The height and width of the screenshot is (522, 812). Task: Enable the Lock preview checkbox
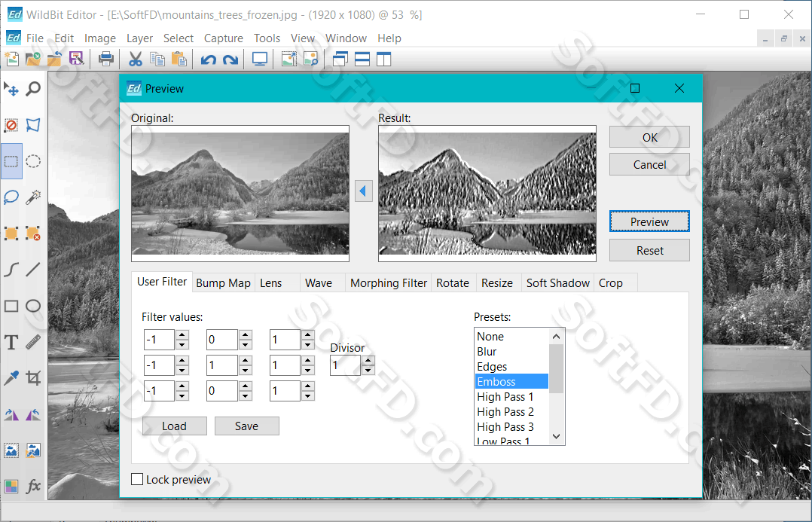pos(137,480)
